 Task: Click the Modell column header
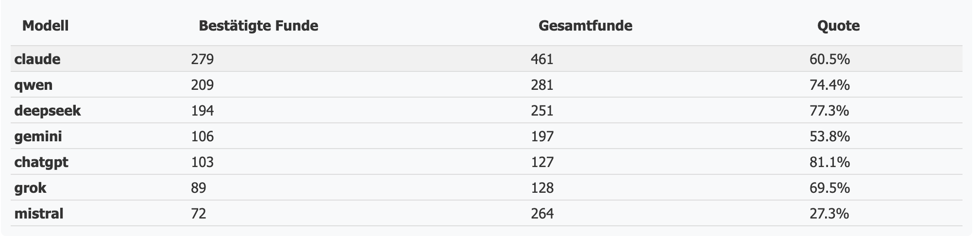point(45,26)
